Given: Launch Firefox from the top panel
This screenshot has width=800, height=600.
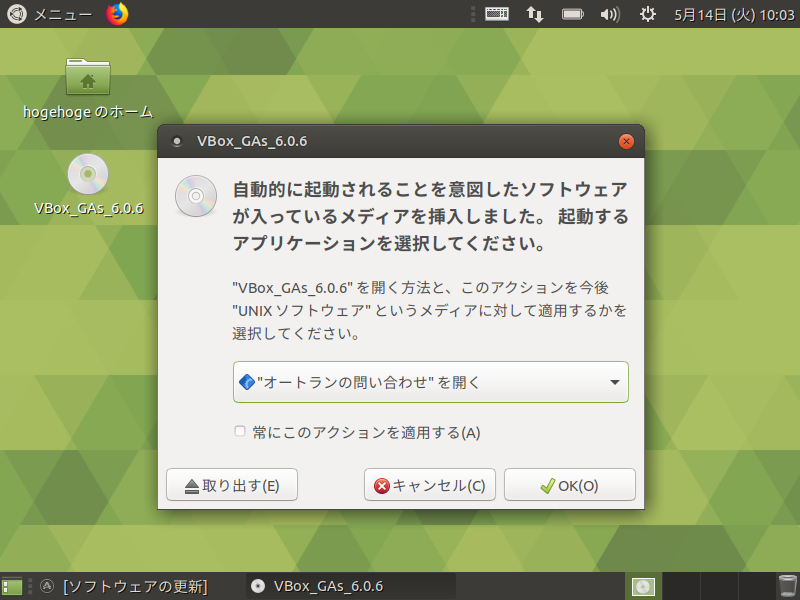Looking at the screenshot, I should [117, 14].
